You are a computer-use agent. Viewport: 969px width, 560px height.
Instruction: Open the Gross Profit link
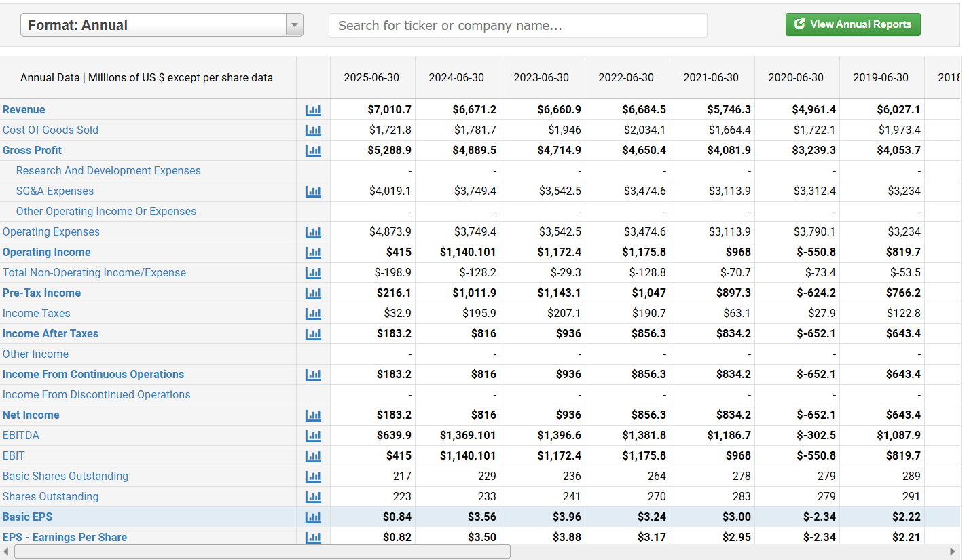(32, 150)
